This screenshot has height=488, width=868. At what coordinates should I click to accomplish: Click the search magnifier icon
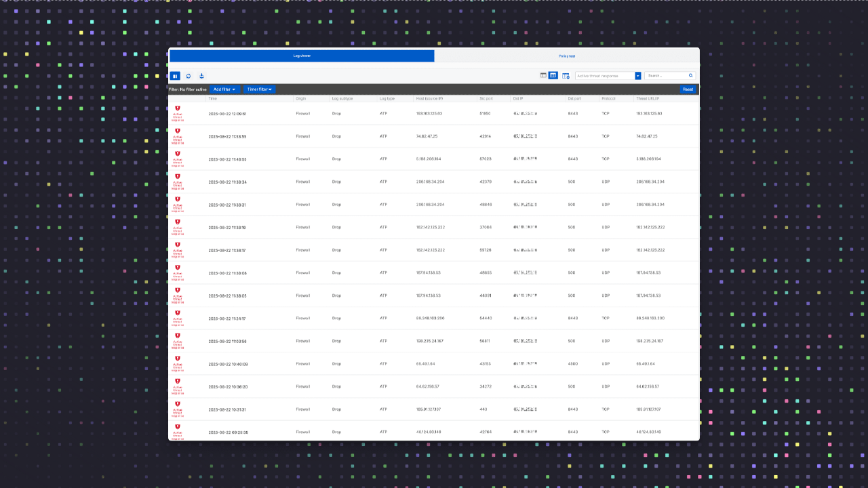pos(691,76)
